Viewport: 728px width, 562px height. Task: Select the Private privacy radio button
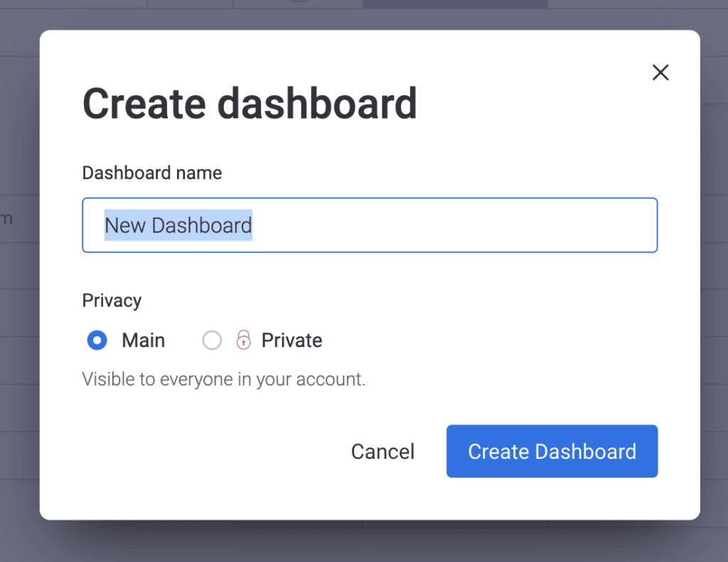click(212, 341)
